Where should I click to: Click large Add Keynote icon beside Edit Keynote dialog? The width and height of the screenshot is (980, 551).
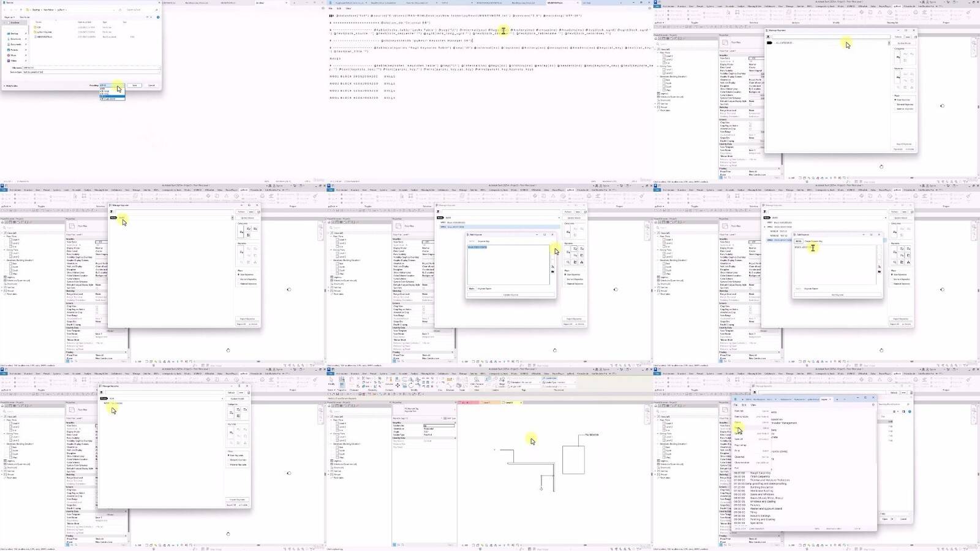(x=568, y=252)
